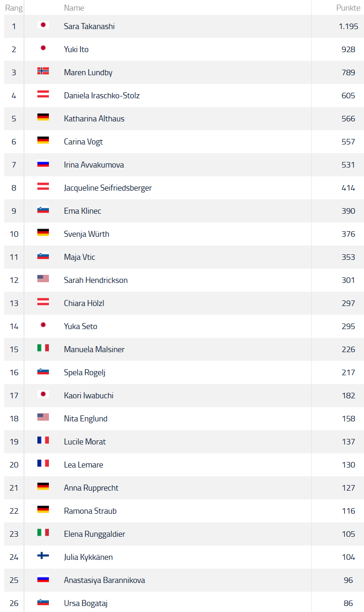
Task: Select the Punkte column header
Action: [348, 8]
